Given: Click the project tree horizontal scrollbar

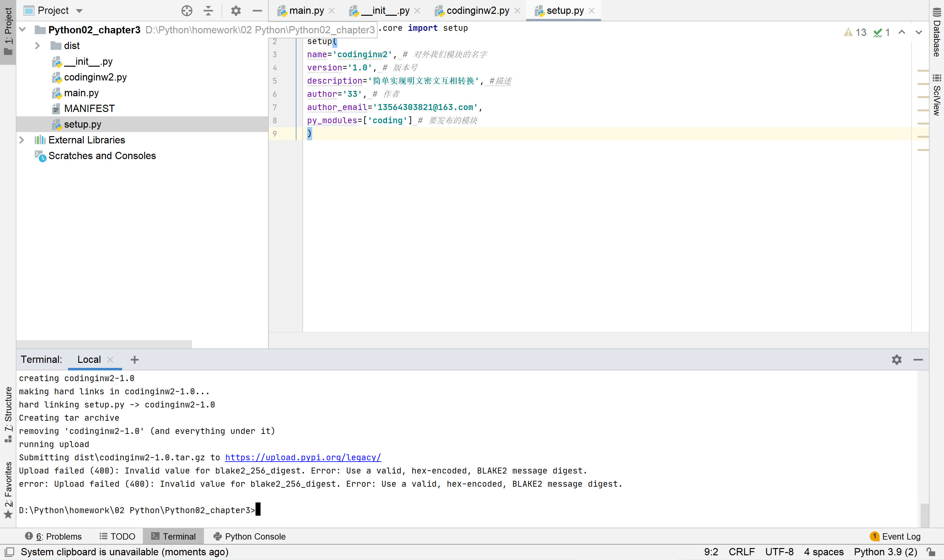Looking at the screenshot, I should [x=104, y=344].
